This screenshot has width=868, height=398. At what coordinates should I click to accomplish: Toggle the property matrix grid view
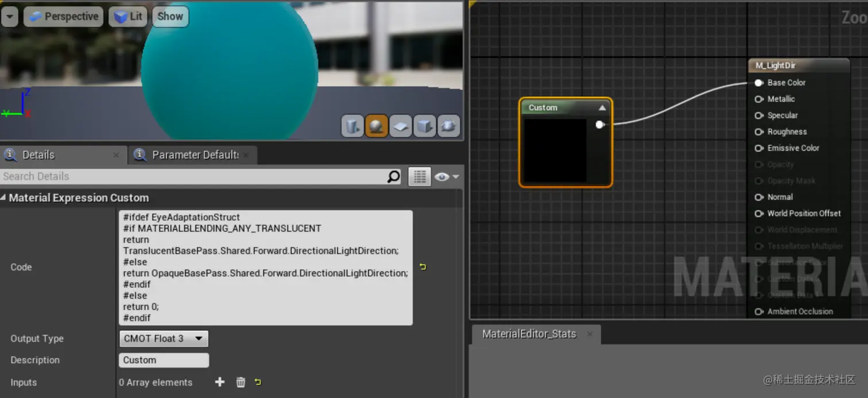coord(420,176)
